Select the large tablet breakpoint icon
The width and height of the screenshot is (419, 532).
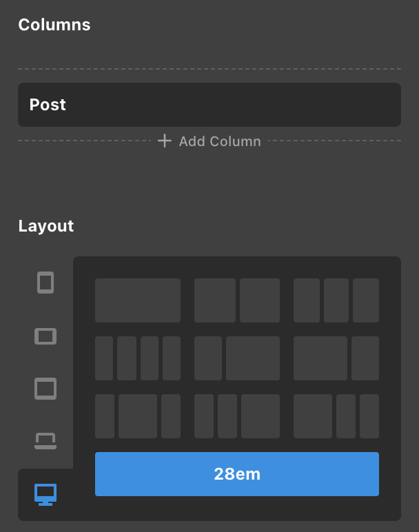point(45,389)
